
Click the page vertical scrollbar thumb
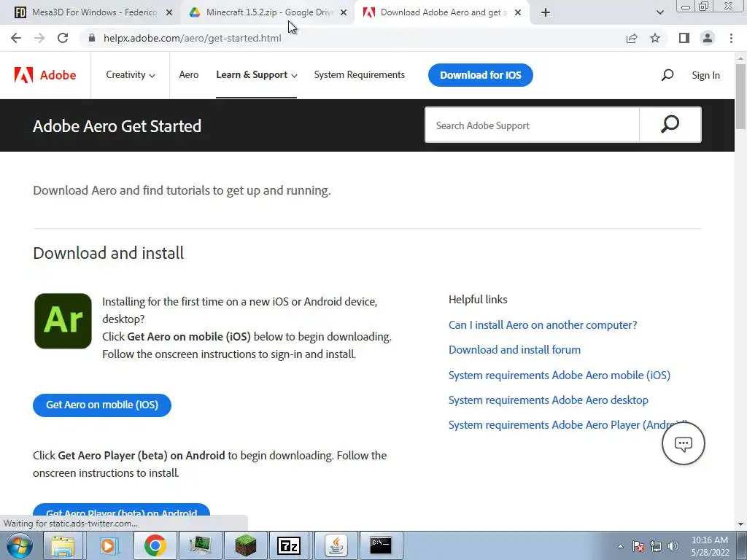click(740, 96)
